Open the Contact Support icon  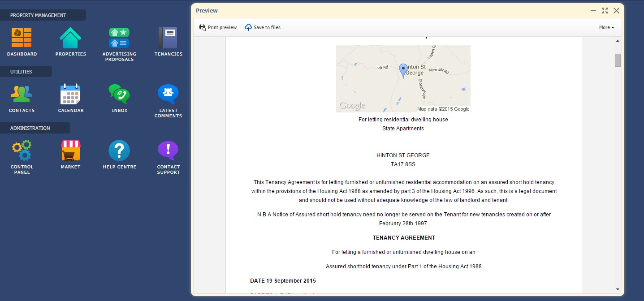(168, 150)
